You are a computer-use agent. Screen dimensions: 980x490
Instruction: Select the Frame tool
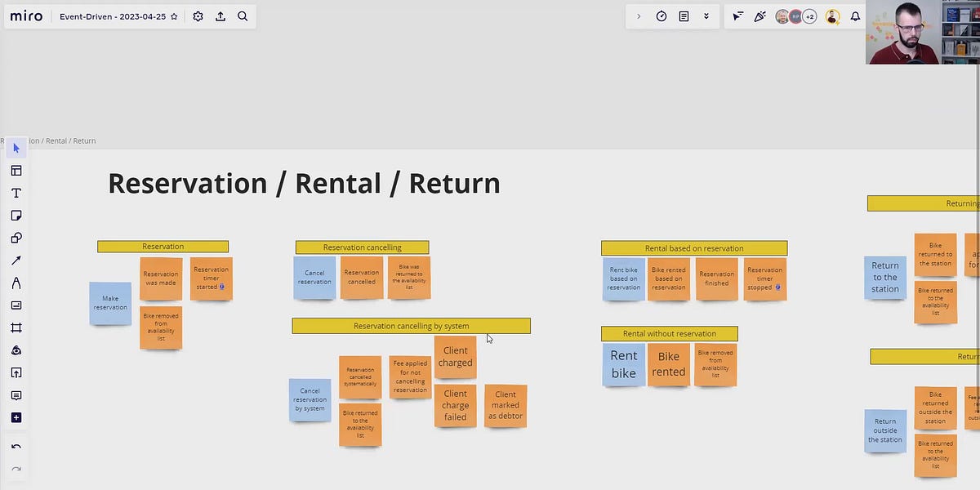[x=16, y=327]
